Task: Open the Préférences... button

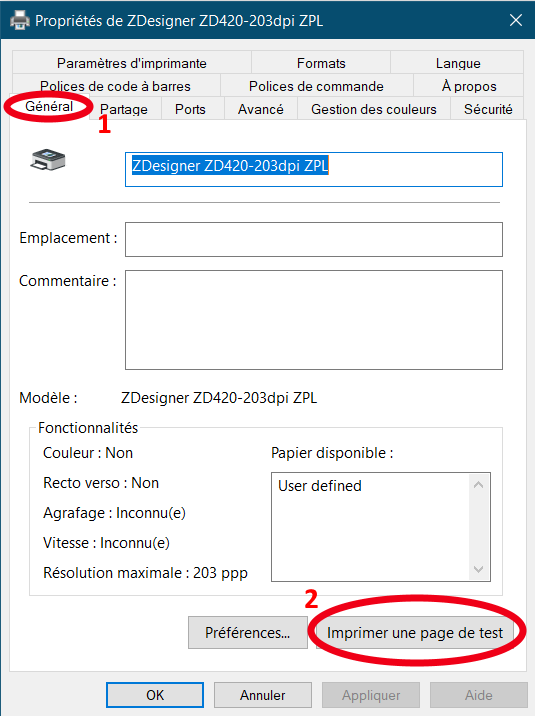Action: 247,632
